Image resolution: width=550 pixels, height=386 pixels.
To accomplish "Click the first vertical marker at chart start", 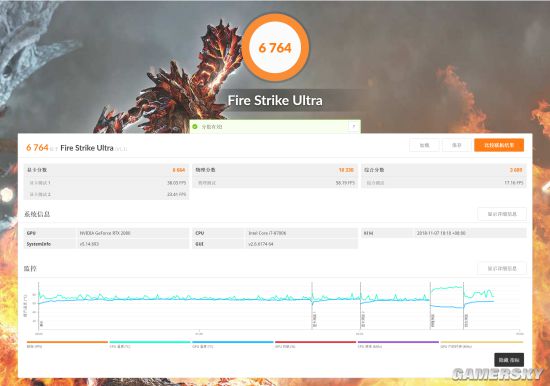I will [x=39, y=305].
